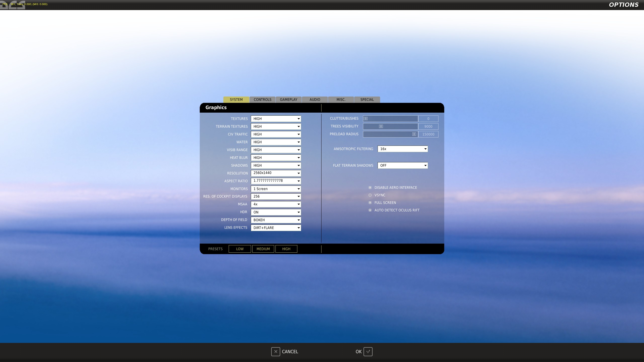Expand the Aspect Ratio dropdown
This screenshot has width=644, height=362.
point(276,181)
